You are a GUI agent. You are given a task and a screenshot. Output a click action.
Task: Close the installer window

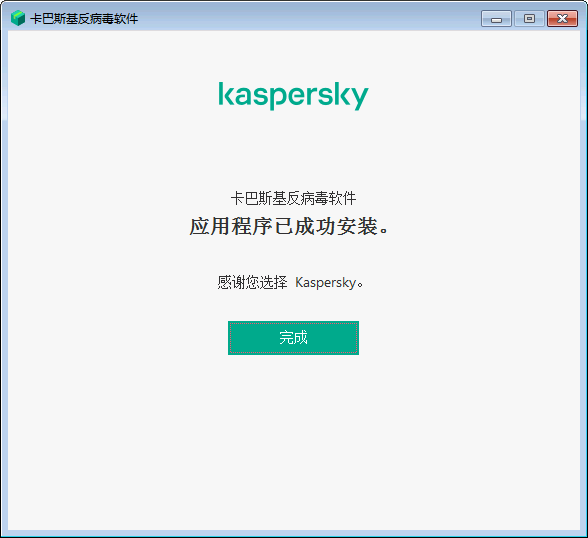point(562,19)
